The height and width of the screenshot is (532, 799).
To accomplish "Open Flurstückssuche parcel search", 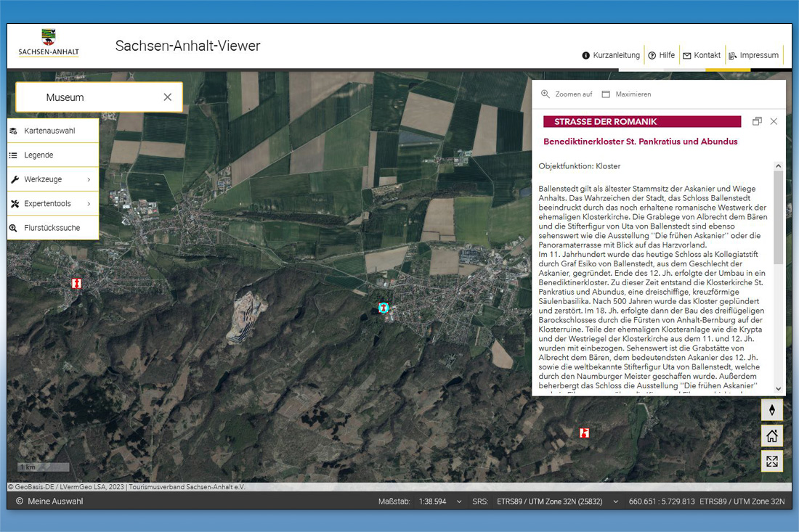I will (53, 228).
